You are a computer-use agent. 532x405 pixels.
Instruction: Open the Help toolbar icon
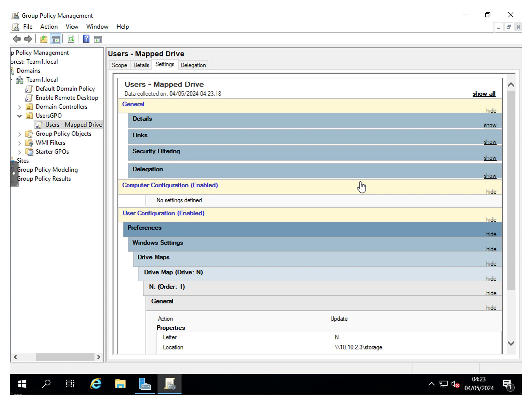pos(86,39)
